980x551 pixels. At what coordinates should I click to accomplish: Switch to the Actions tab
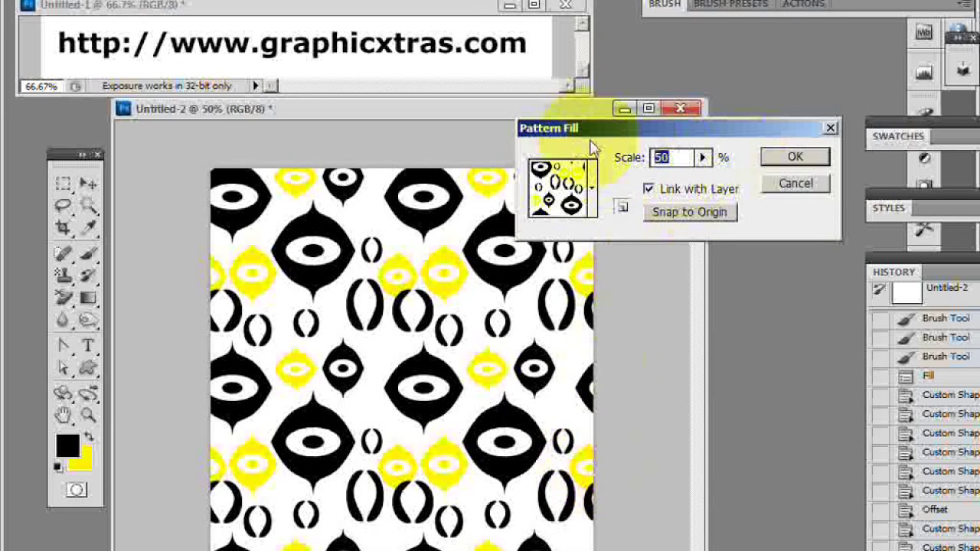point(803,5)
